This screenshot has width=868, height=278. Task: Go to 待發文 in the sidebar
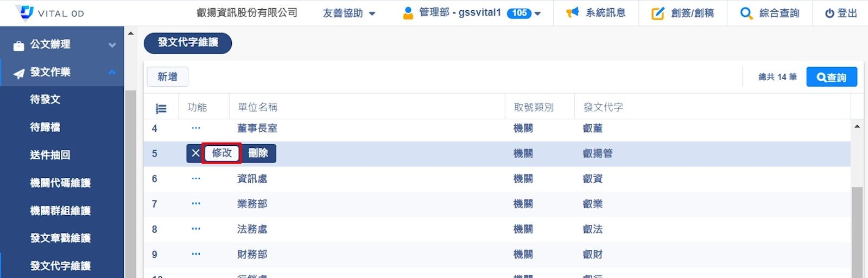46,100
